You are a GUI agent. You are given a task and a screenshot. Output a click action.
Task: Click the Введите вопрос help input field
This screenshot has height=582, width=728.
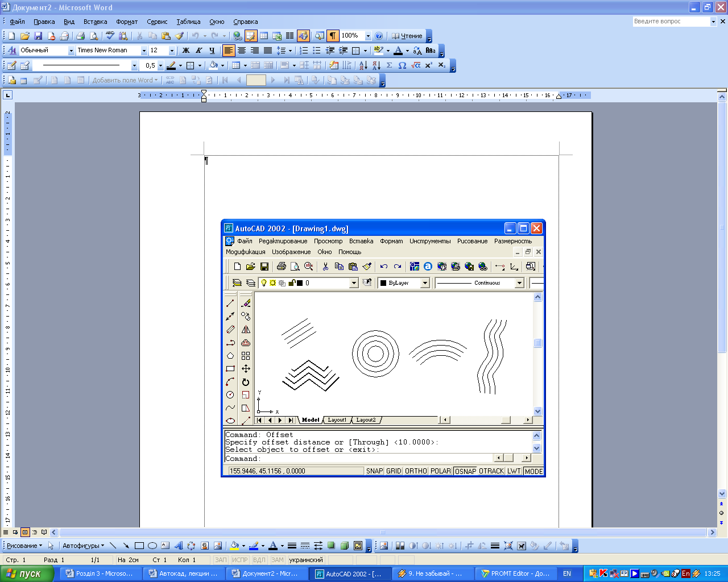coord(671,21)
